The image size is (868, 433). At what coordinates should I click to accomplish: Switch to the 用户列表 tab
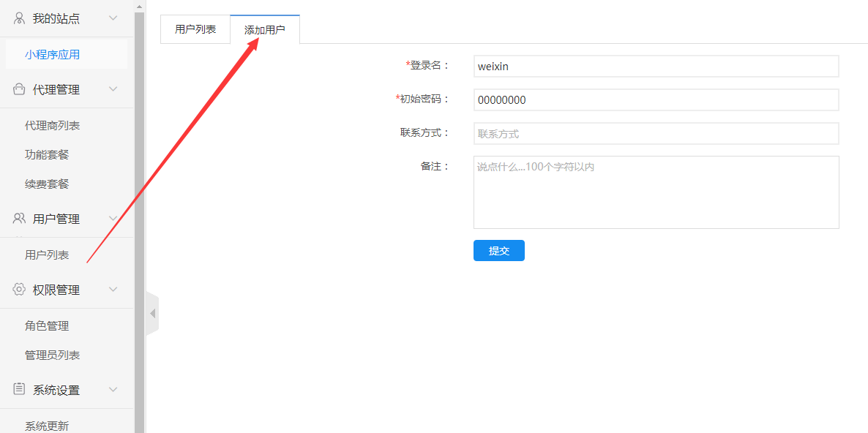pyautogui.click(x=195, y=29)
